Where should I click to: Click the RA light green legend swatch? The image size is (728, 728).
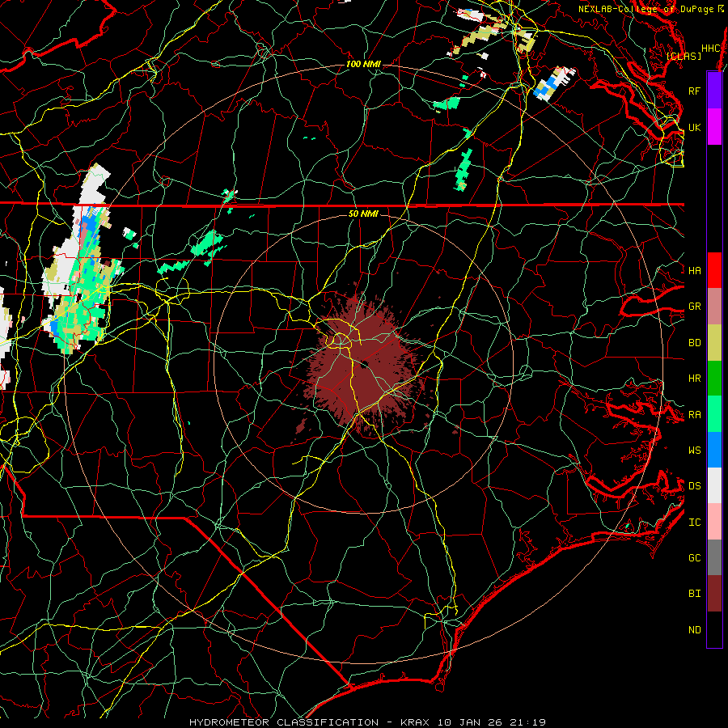[714, 414]
